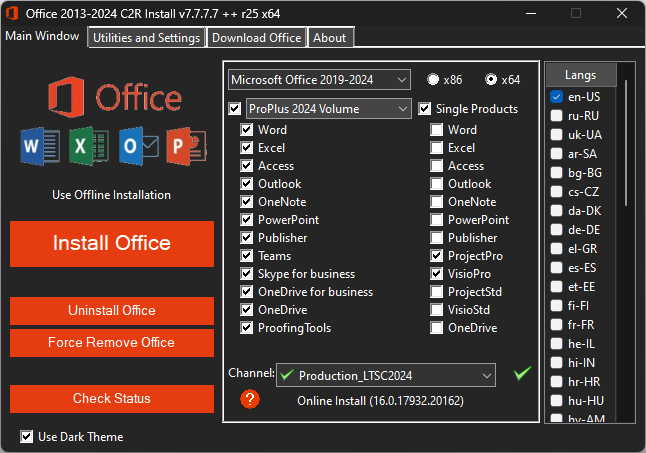
Task: Open the Download Office tab
Action: (x=257, y=38)
